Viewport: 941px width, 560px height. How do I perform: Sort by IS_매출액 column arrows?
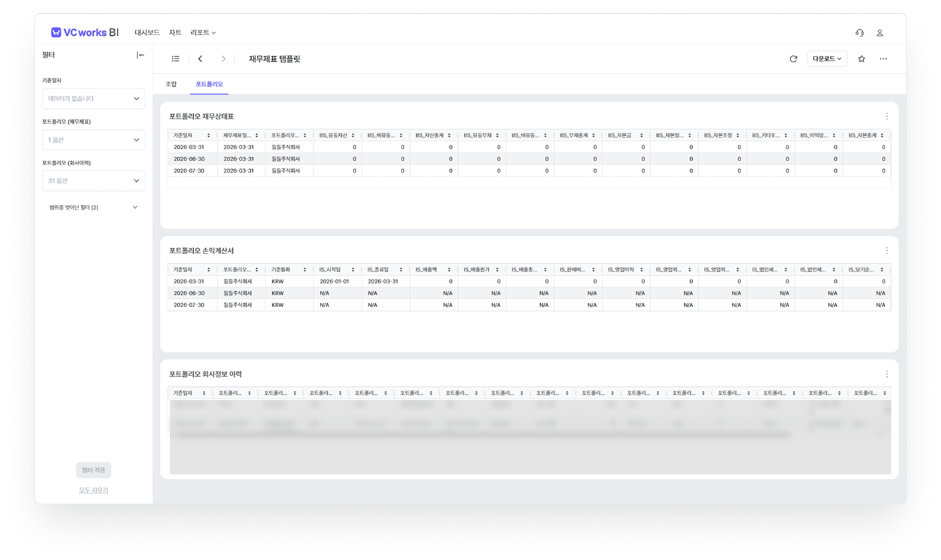(x=449, y=270)
